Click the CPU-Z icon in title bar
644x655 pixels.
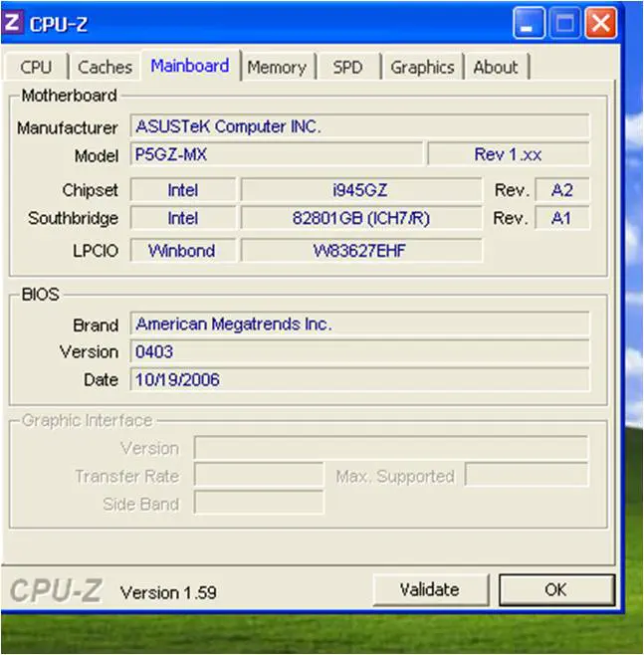coord(13,22)
